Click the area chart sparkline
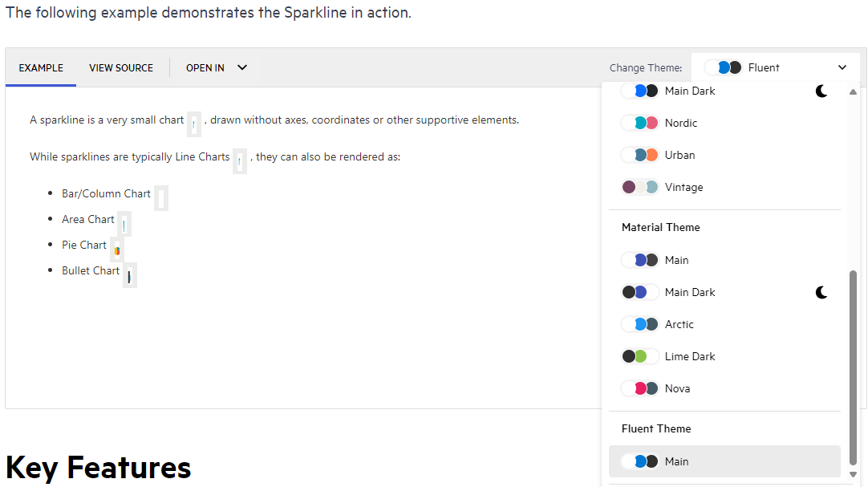The height and width of the screenshot is (487, 868). (x=124, y=225)
